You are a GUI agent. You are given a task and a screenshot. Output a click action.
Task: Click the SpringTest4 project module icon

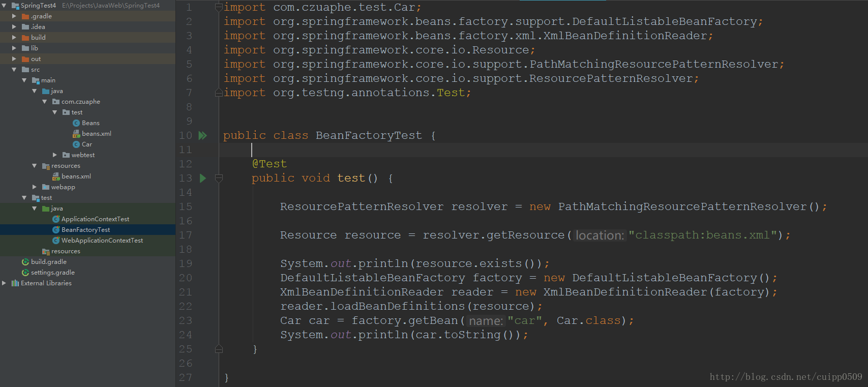click(15, 6)
